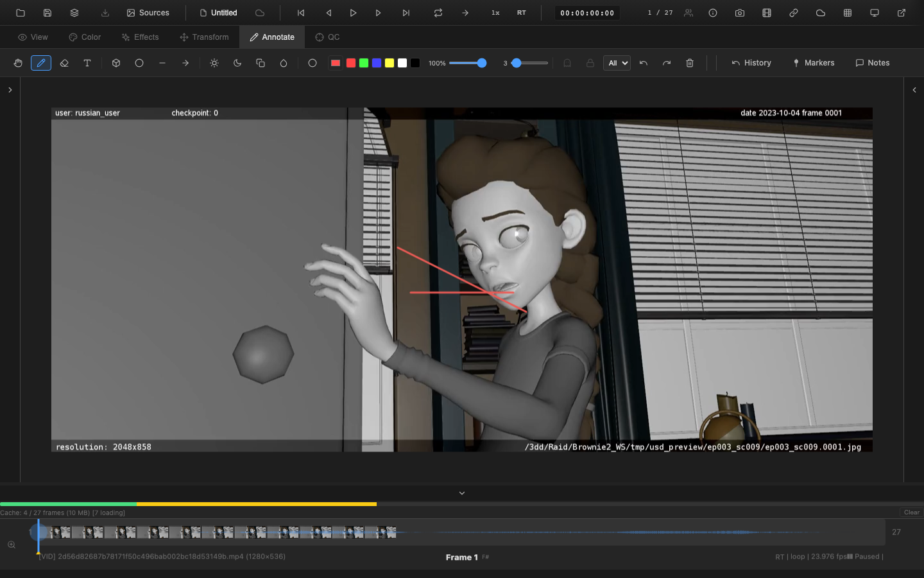
Task: Pick the green annotation color swatch
Action: [363, 63]
